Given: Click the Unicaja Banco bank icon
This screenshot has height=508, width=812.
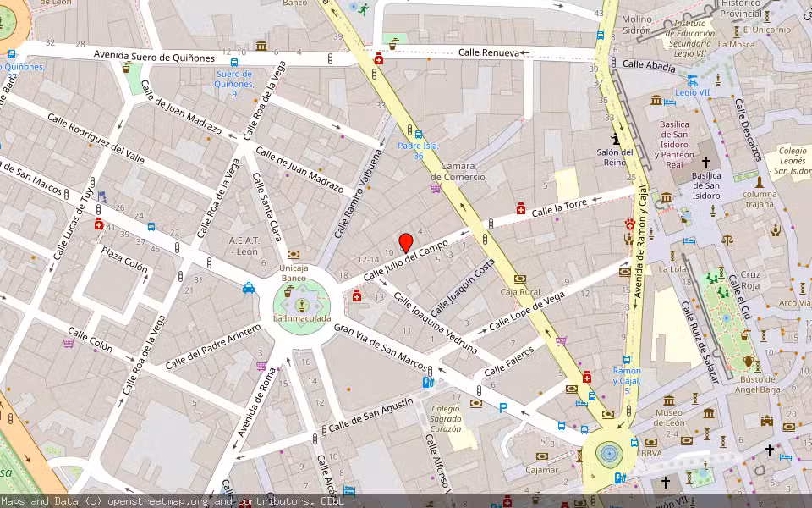Looking at the screenshot, I should point(295,253).
